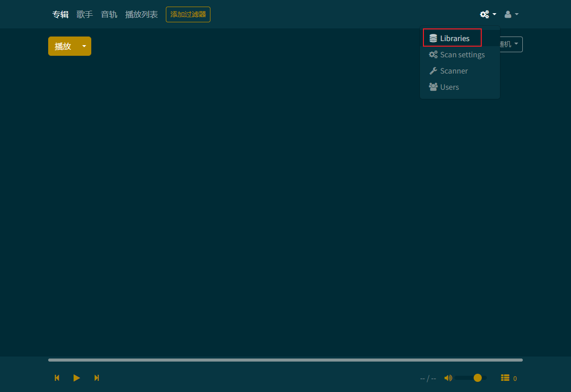
Task: Expand the caret beside the user icon
Action: click(x=516, y=15)
